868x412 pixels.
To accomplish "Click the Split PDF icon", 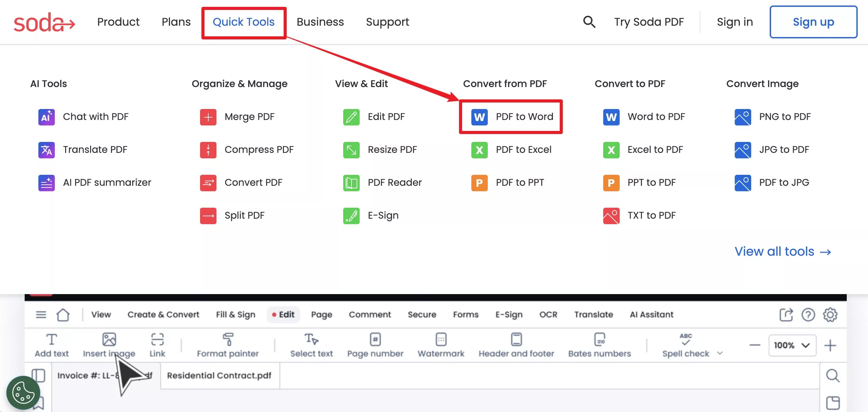I will [x=208, y=216].
